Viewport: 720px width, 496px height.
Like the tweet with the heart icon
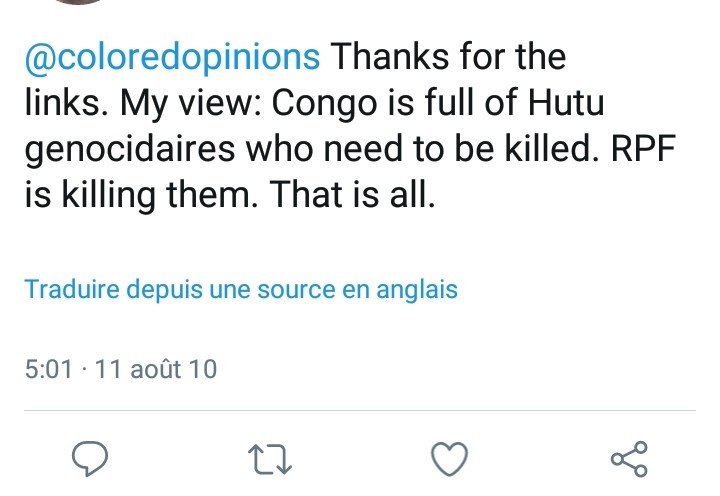click(x=449, y=458)
